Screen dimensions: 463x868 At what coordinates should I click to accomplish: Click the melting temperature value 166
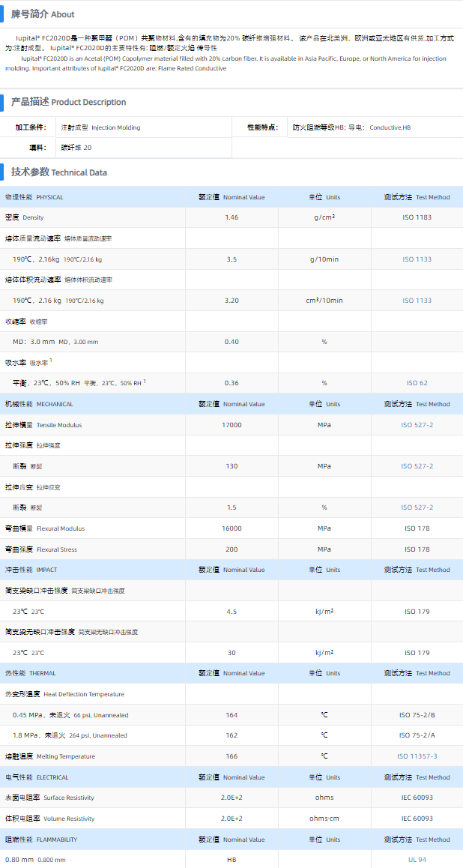point(231,756)
